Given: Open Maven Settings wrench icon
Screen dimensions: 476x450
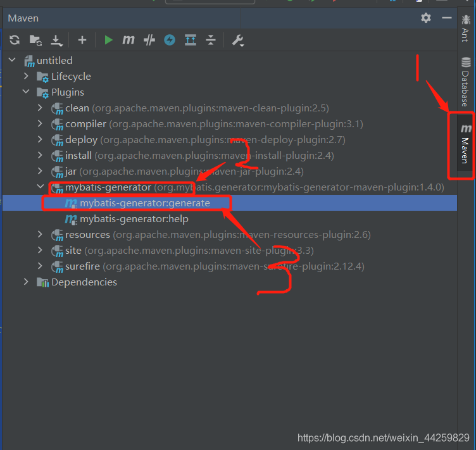Looking at the screenshot, I should [238, 41].
